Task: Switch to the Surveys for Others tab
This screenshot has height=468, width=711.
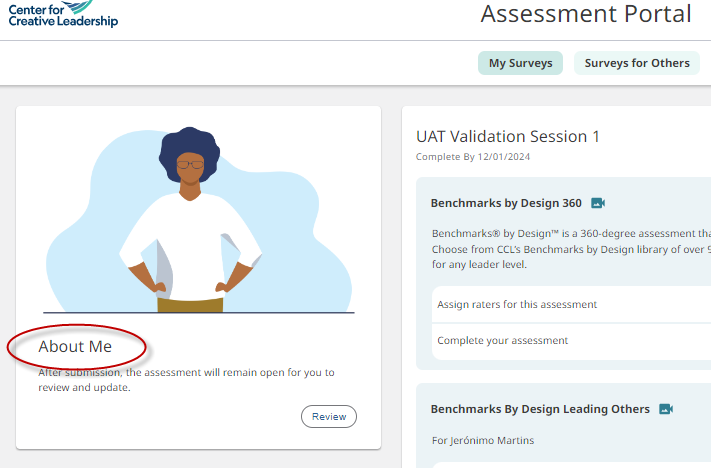Action: click(x=637, y=63)
